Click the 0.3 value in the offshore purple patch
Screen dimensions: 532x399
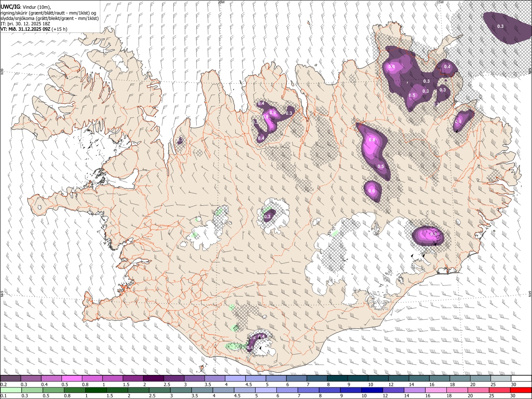point(500,26)
